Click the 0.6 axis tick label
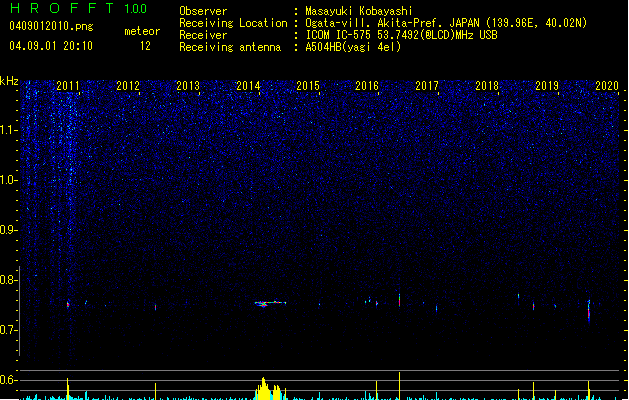 pyautogui.click(x=9, y=380)
